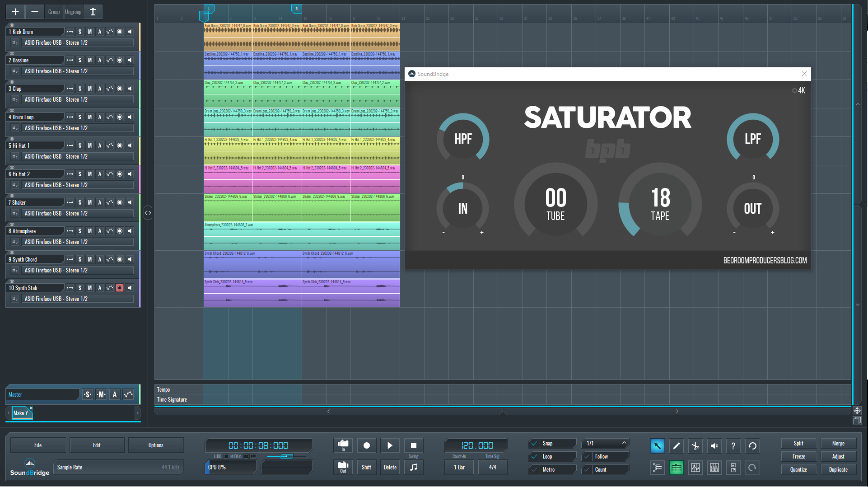
Task: Click the Quantize button
Action: coord(798,470)
